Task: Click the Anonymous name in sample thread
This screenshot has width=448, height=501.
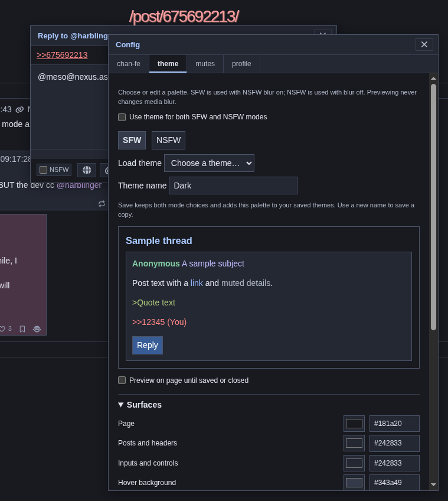Action: 156,263
